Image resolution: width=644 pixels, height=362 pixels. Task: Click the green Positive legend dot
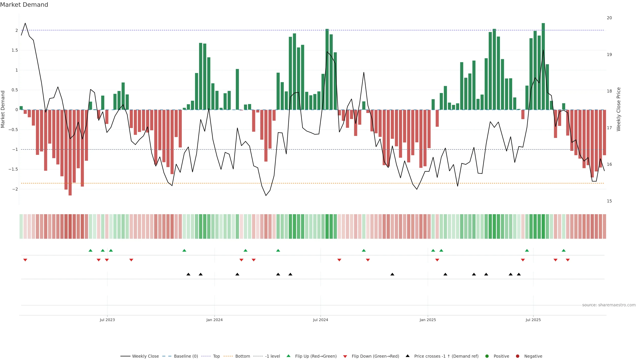click(x=487, y=356)
